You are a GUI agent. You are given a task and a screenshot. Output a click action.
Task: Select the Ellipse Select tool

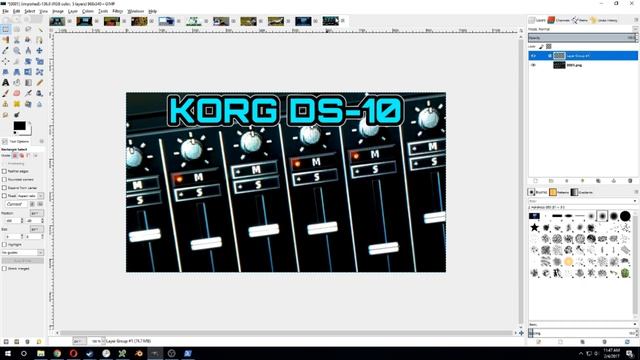(x=17, y=29)
